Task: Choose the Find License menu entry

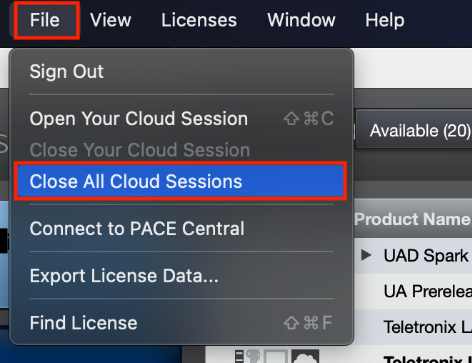Action: [x=182, y=323]
